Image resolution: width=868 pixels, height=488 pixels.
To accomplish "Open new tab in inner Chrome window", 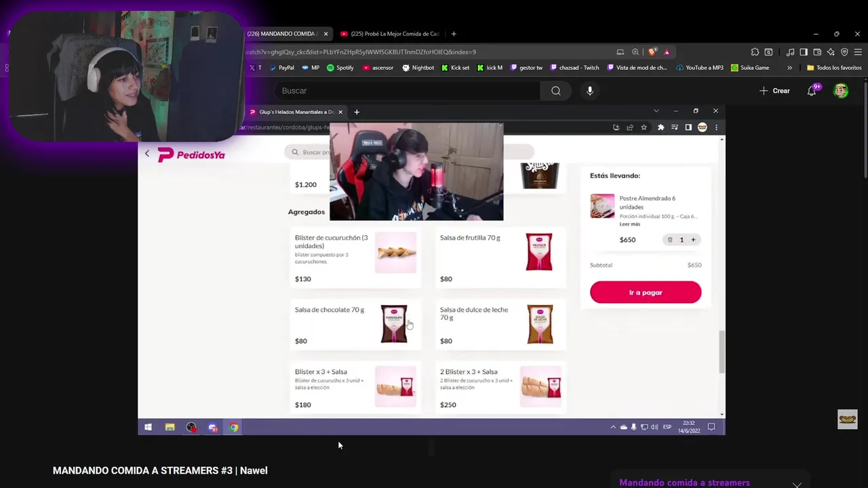I will tap(357, 112).
